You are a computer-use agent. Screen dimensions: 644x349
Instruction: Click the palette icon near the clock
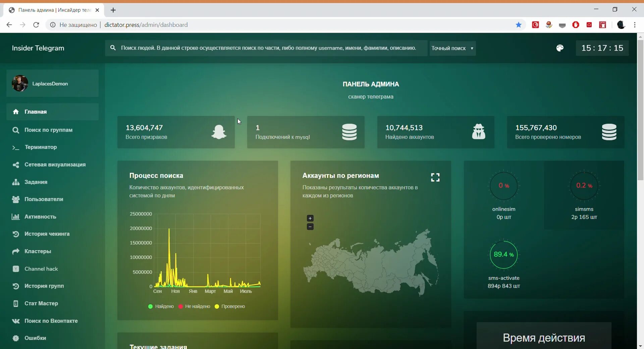[560, 48]
